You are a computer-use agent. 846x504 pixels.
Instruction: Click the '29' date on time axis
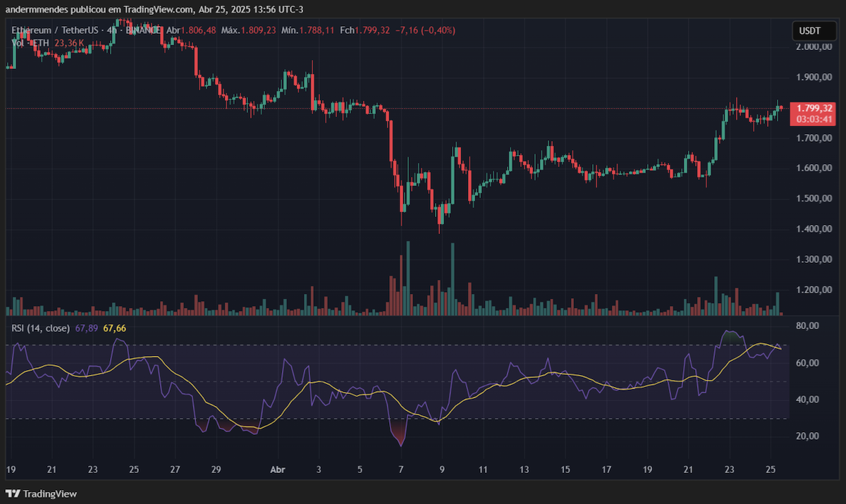[x=217, y=469]
